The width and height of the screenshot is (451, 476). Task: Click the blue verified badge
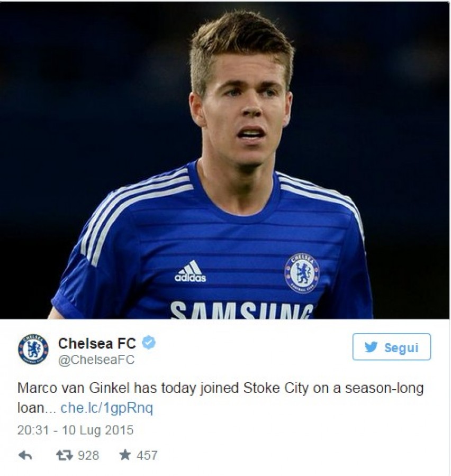pyautogui.click(x=149, y=343)
